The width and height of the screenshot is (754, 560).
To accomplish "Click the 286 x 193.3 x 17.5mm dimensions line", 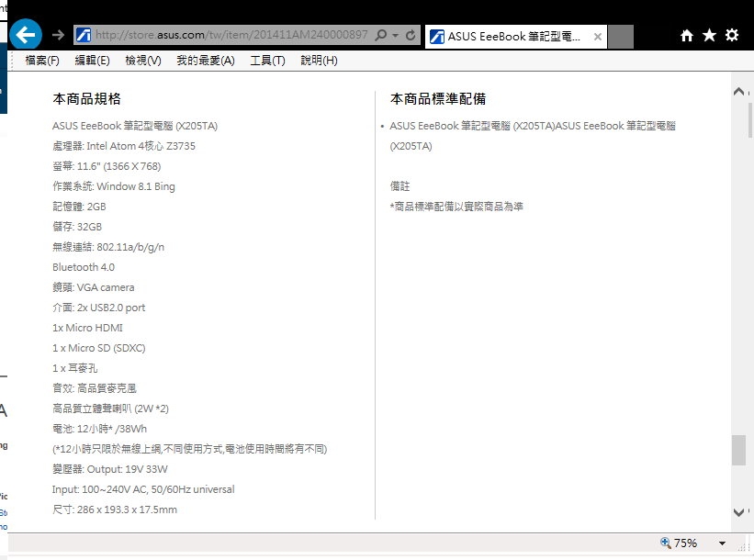I will click(x=115, y=510).
